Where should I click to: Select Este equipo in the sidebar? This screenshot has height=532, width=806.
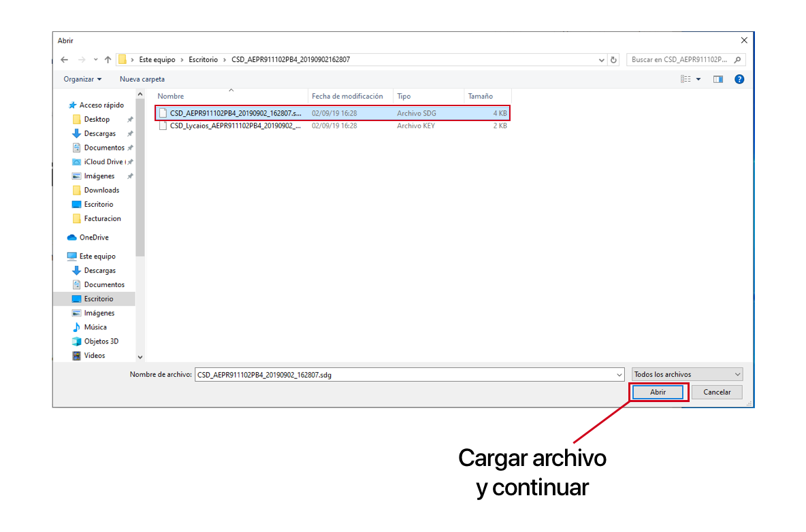[x=97, y=256]
